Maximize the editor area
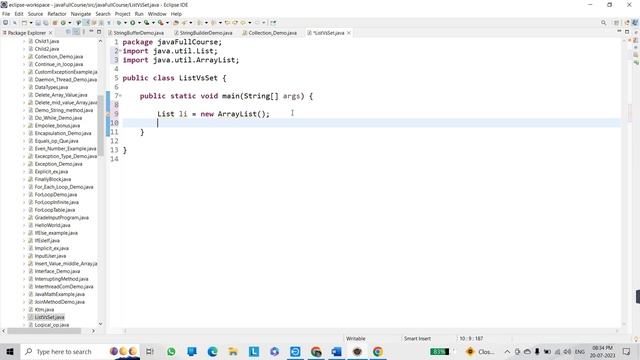 pyautogui.click(x=627, y=32)
